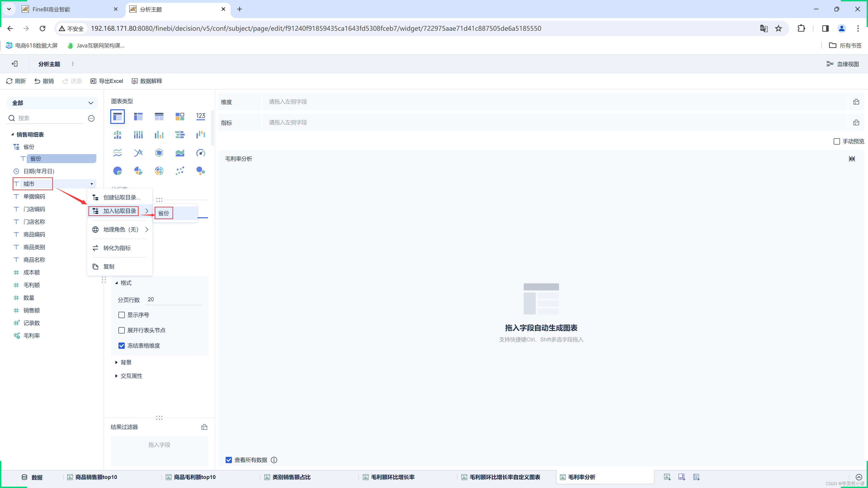Uncheck the 冻结表格维度 checkbox
This screenshot has height=488, width=868.
(122, 345)
